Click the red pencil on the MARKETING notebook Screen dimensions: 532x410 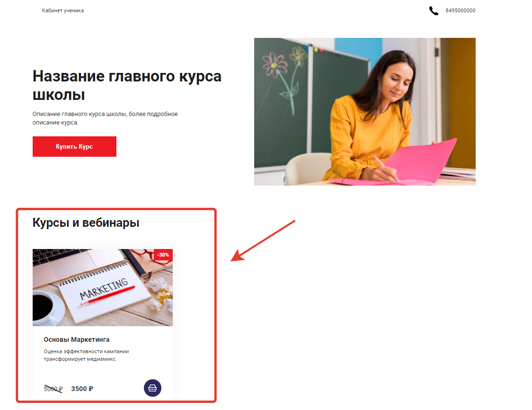[x=107, y=296]
